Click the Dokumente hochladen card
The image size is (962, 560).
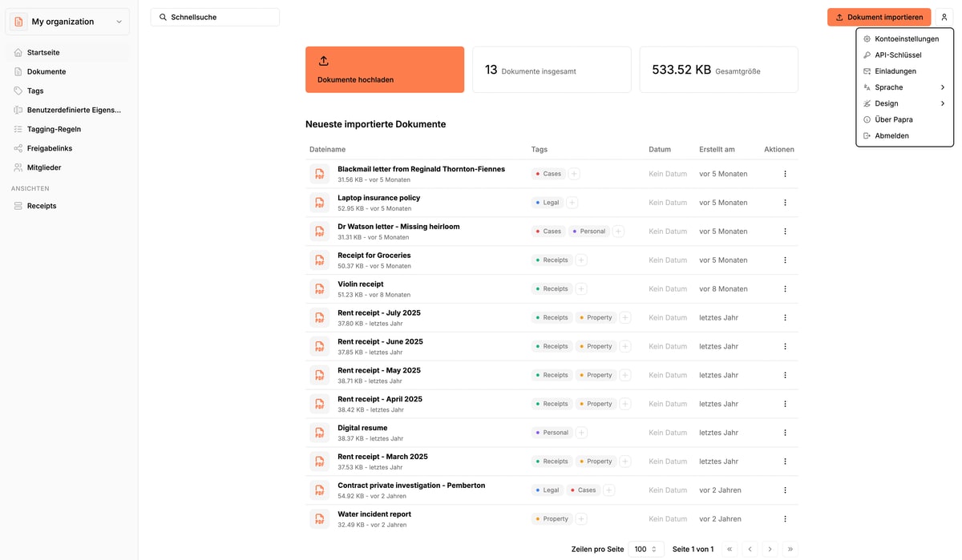pyautogui.click(x=385, y=70)
